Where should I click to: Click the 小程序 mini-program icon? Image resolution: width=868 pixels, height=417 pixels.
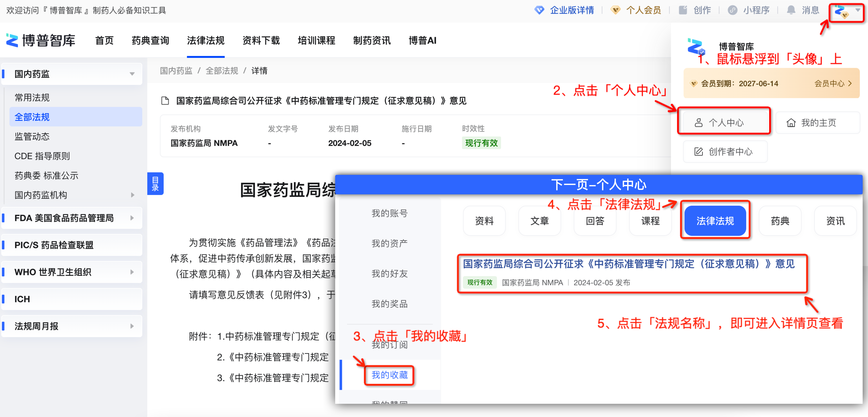[x=732, y=10]
